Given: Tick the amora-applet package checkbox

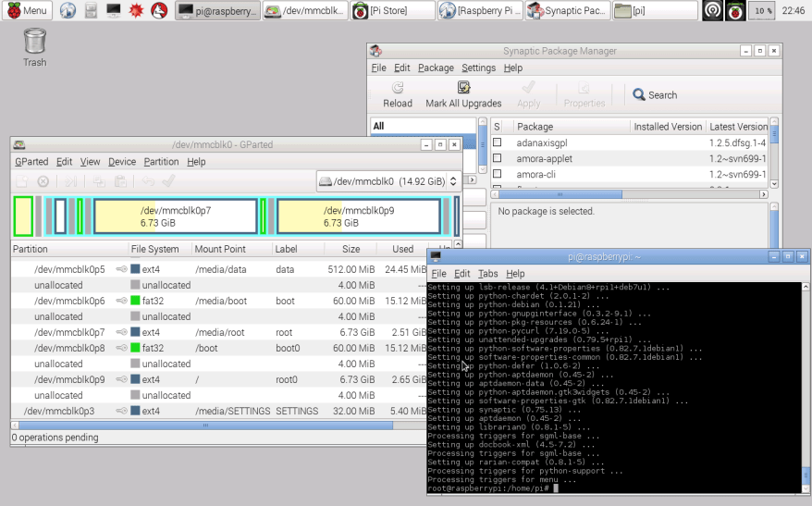Looking at the screenshot, I should coord(498,158).
